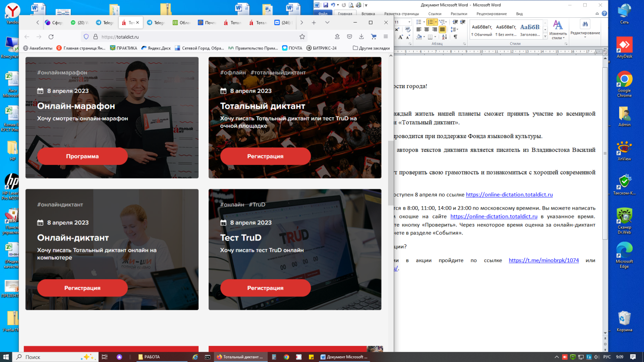Show the list of all browser tabs
The height and width of the screenshot is (362, 644).
[x=327, y=23]
